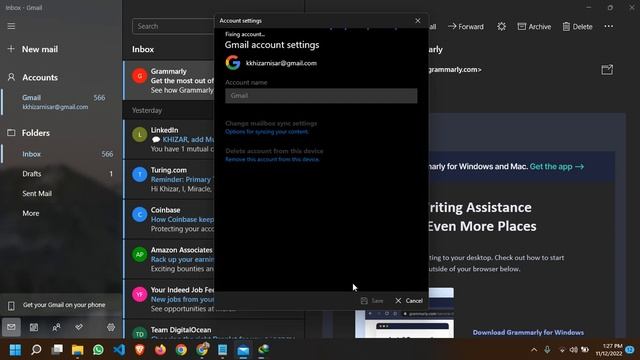
Task: Open the People contacts icon
Action: pos(56,327)
